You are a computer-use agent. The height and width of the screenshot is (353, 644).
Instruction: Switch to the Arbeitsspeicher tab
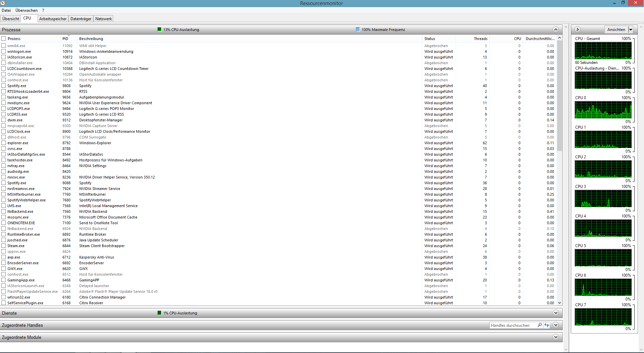53,19
